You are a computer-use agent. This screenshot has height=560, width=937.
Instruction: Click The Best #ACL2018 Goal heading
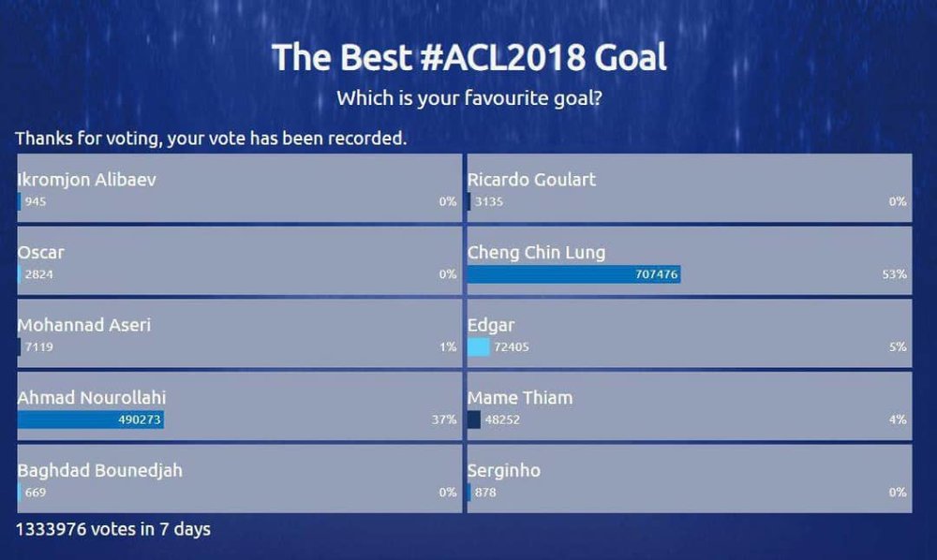(x=469, y=57)
